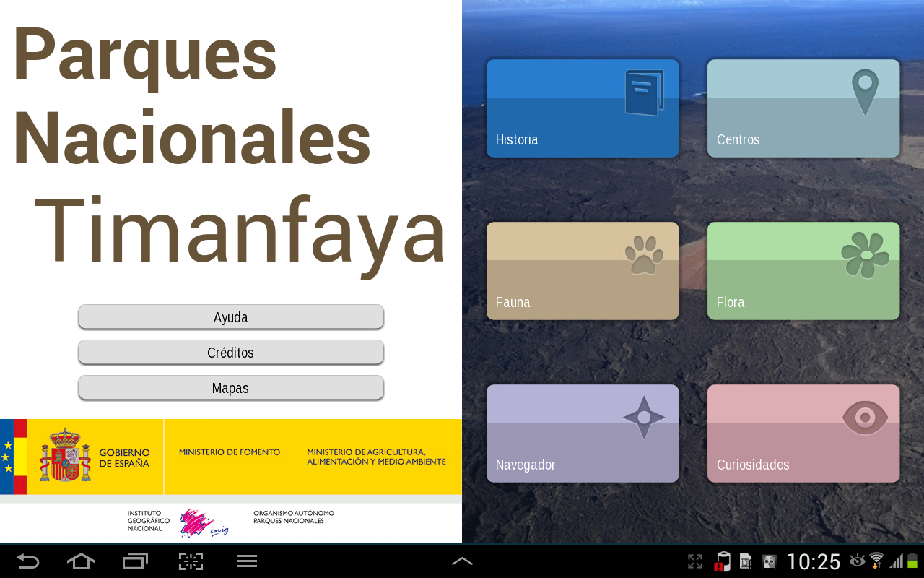Open the Historia book icon tile
This screenshot has width=924, height=578.
coord(644,92)
